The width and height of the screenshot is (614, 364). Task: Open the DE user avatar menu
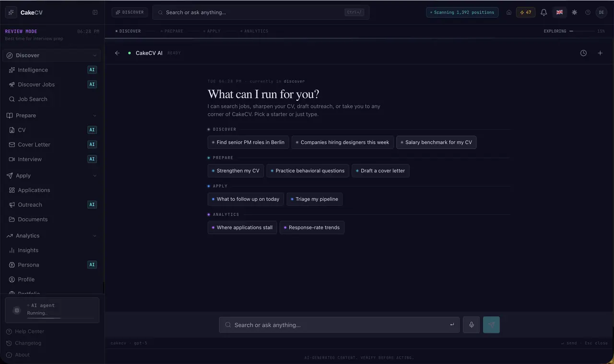point(602,12)
